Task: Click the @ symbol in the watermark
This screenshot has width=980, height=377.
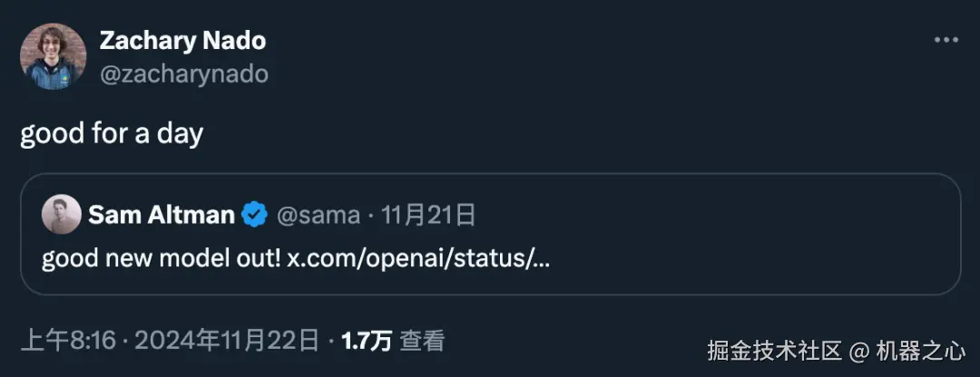Action: [x=858, y=352]
